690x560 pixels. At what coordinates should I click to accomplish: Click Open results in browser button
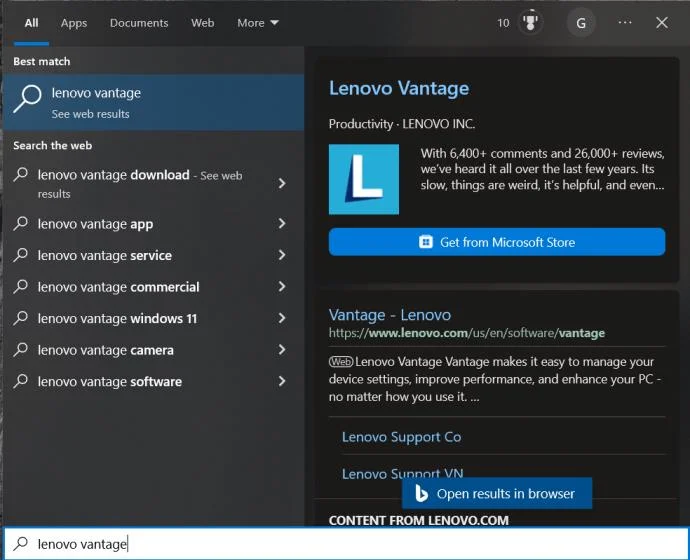click(497, 494)
